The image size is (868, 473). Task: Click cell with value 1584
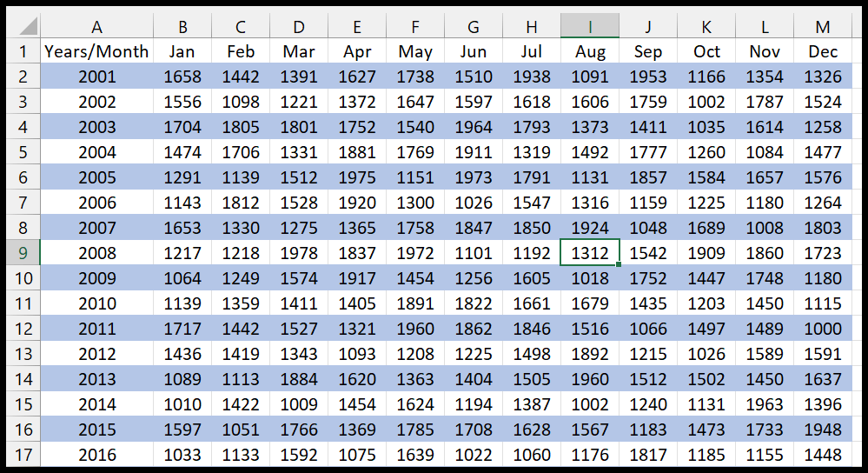pyautogui.click(x=706, y=177)
